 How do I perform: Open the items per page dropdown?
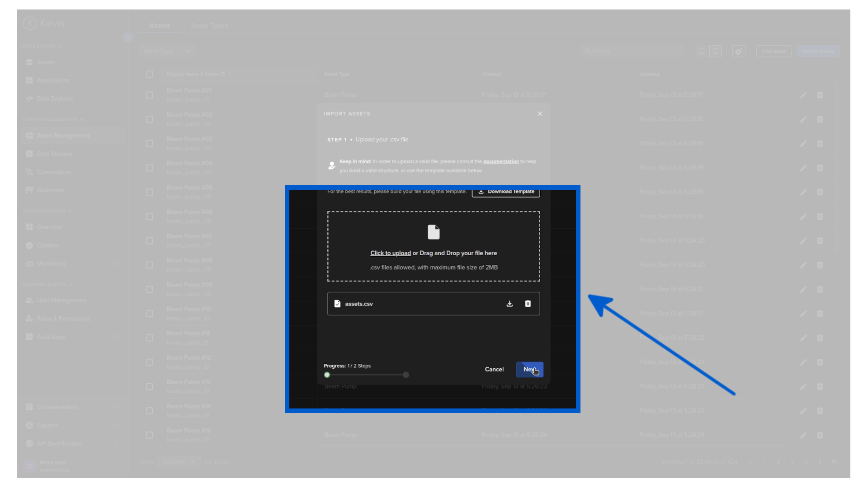[x=179, y=462]
